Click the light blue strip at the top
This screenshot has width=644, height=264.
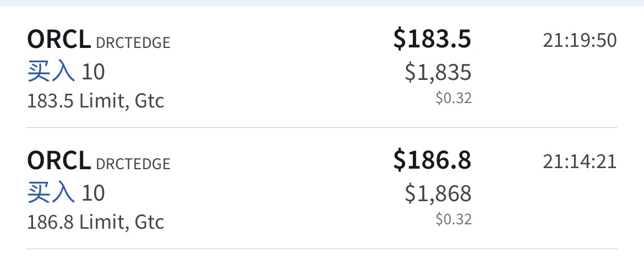(322, 3)
